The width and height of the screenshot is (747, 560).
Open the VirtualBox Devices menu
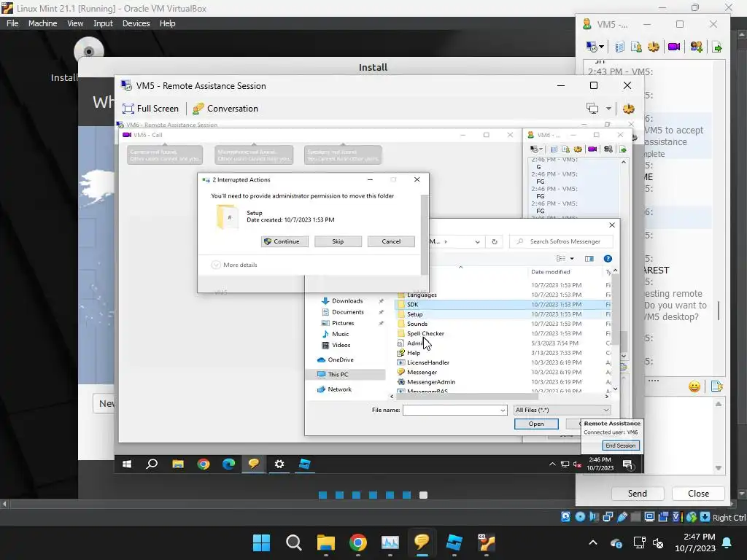tap(136, 23)
